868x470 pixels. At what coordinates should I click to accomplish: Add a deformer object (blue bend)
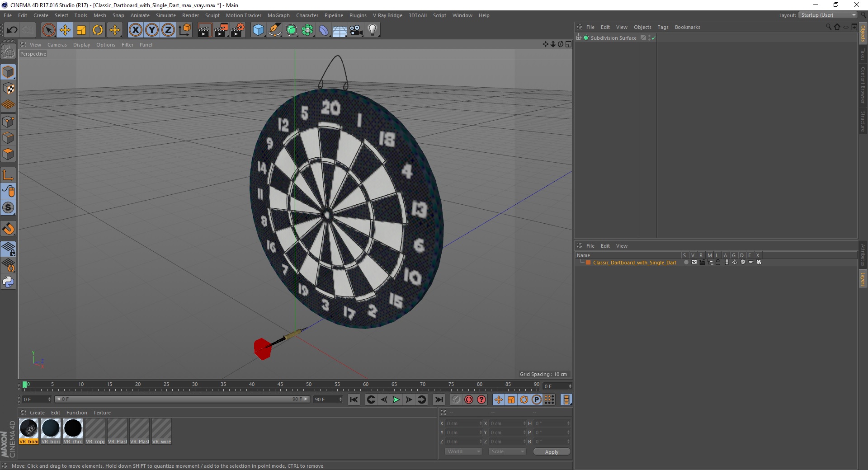pos(324,30)
